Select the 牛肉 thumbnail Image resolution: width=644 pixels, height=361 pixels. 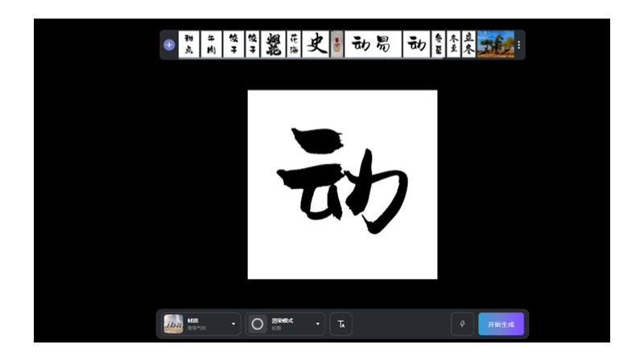pos(212,45)
